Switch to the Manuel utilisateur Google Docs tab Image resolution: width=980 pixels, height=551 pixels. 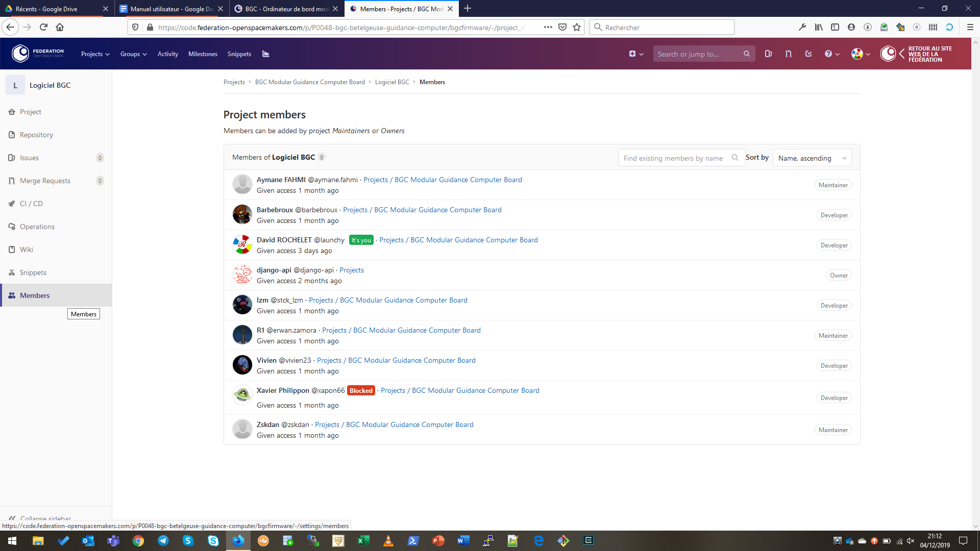tap(171, 9)
